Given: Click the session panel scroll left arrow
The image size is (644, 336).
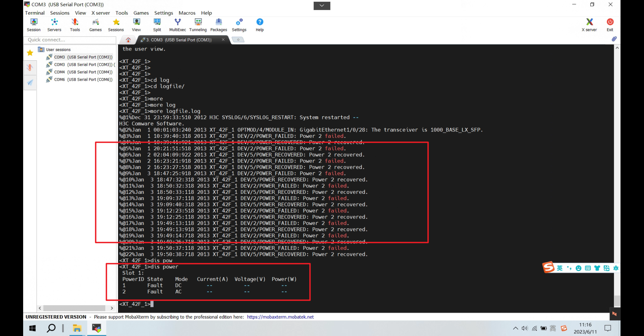Looking at the screenshot, I should [x=40, y=308].
